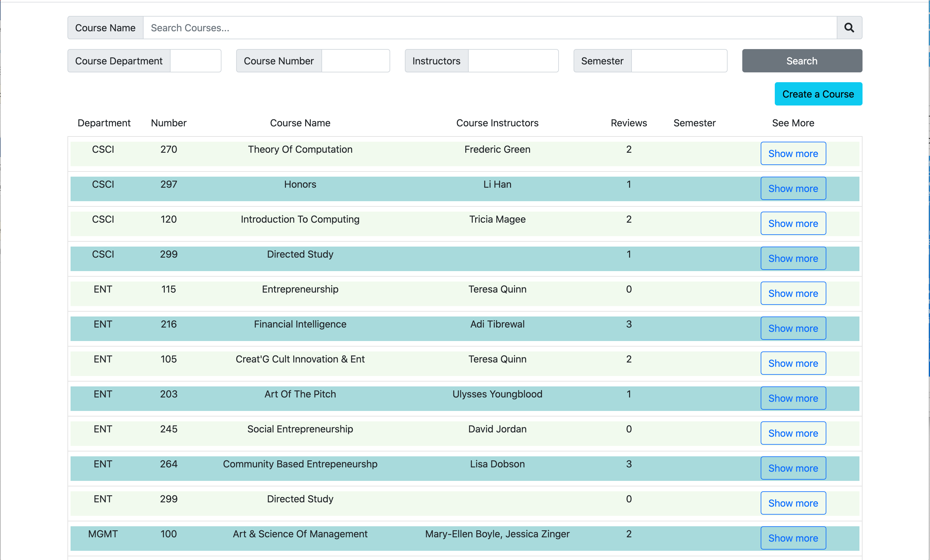Click the Search Courses text field
The height and width of the screenshot is (560, 930).
pos(490,28)
